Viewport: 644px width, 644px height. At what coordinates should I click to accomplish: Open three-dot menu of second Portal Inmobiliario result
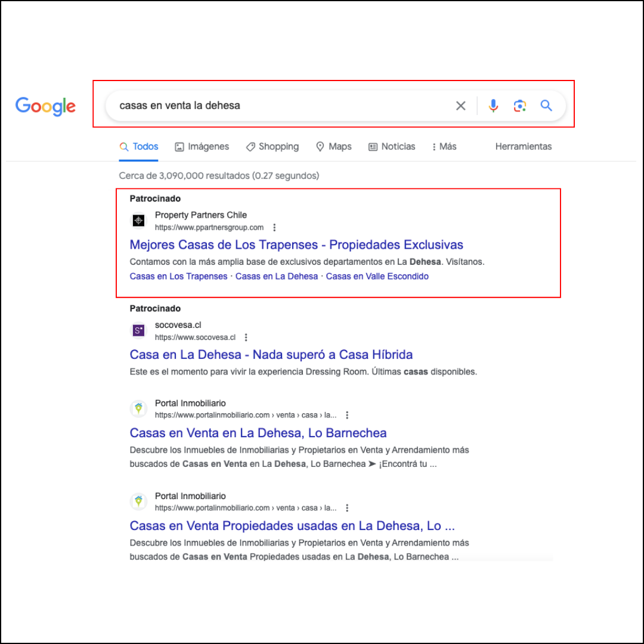point(347,508)
